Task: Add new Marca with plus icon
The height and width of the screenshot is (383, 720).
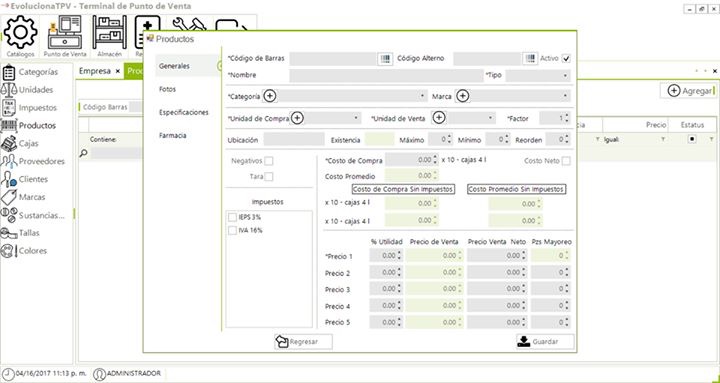Action: (x=462, y=96)
